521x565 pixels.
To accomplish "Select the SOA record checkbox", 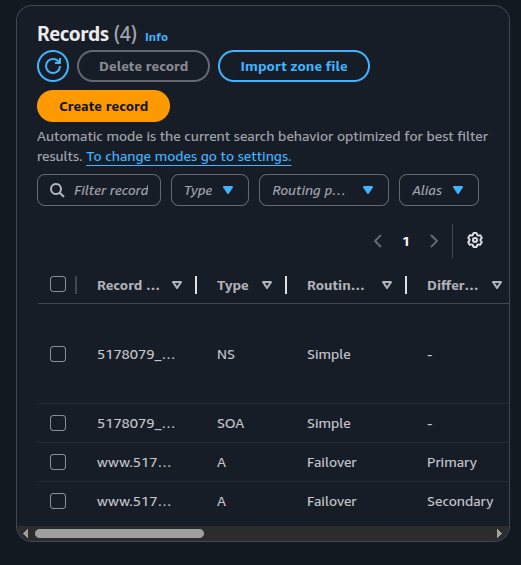I will pyautogui.click(x=58, y=423).
